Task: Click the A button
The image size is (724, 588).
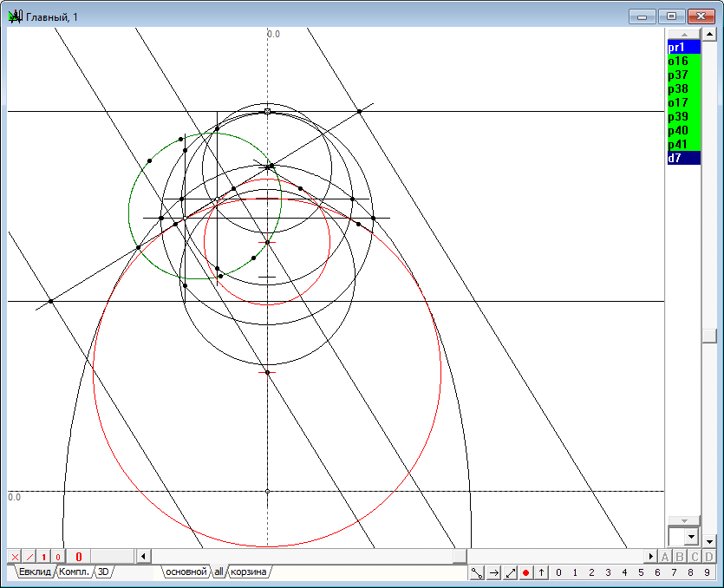Action: [x=665, y=557]
